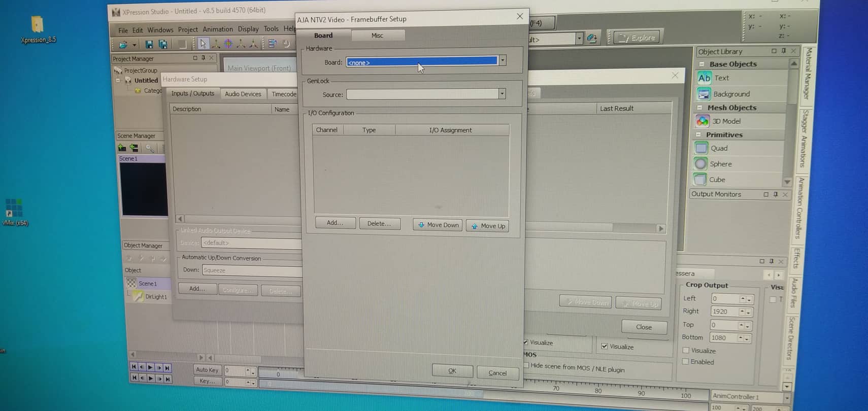Switch to the Misc tab
868x411 pixels.
(x=377, y=36)
